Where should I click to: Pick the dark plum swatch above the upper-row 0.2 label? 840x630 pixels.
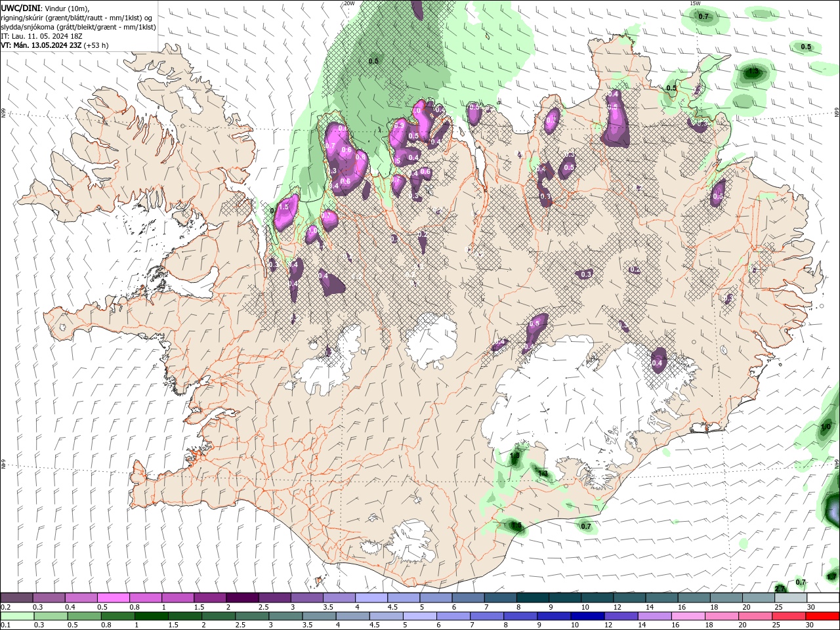tap(16, 598)
